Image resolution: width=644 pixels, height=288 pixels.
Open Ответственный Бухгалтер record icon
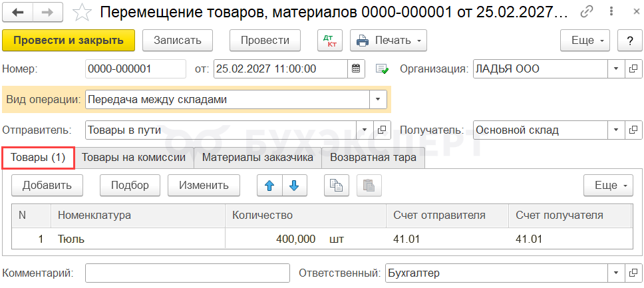[633, 273]
